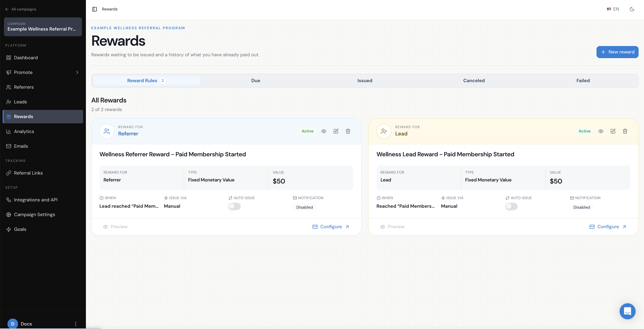Go to Leads in sidebar
Screen dimensions: 644x329
pos(43,102)
